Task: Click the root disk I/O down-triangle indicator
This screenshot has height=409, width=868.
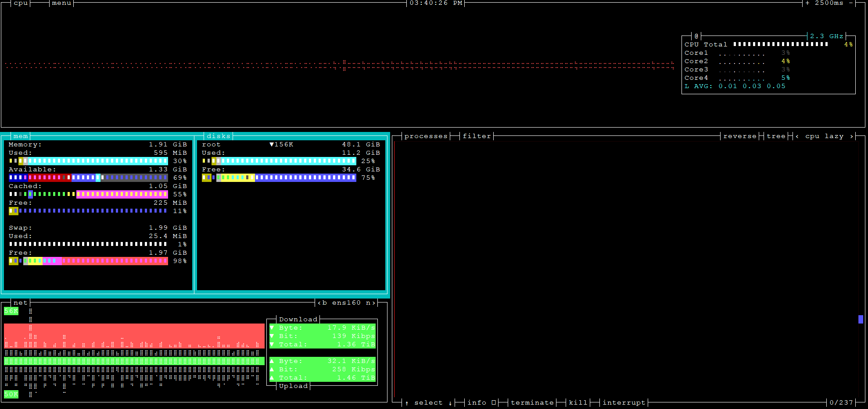Action: (x=272, y=145)
